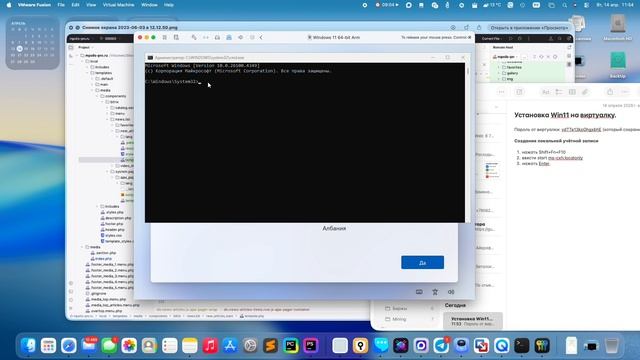Screen dimensions: 640x360
Task: Click the pause VM toolbar icon
Action: coord(164,38)
